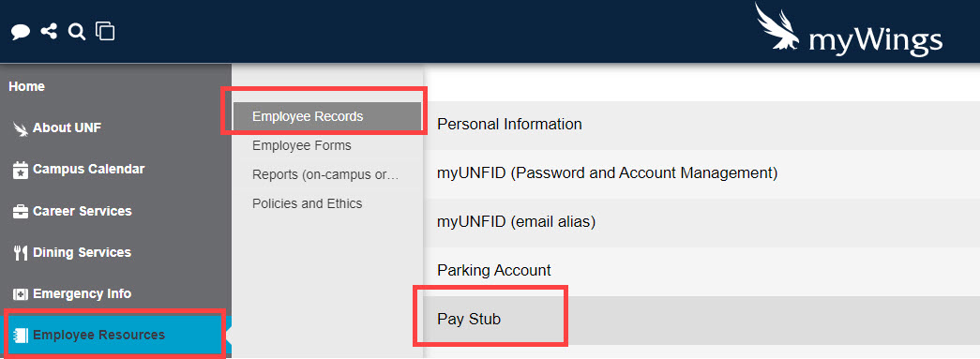The height and width of the screenshot is (359, 980).
Task: Click the About UNF bird icon
Action: (21, 128)
